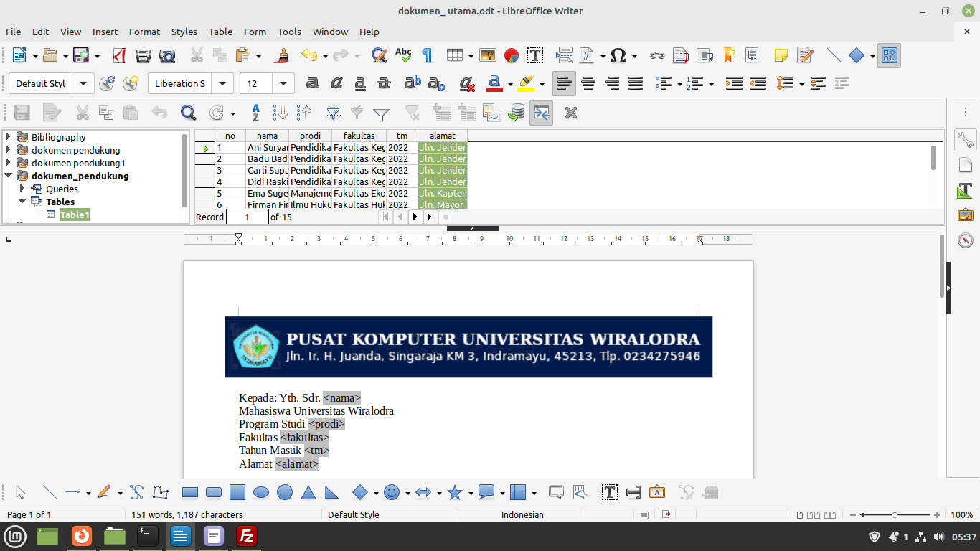This screenshot has height=551, width=980.
Task: Click the Print icon
Action: (143, 55)
